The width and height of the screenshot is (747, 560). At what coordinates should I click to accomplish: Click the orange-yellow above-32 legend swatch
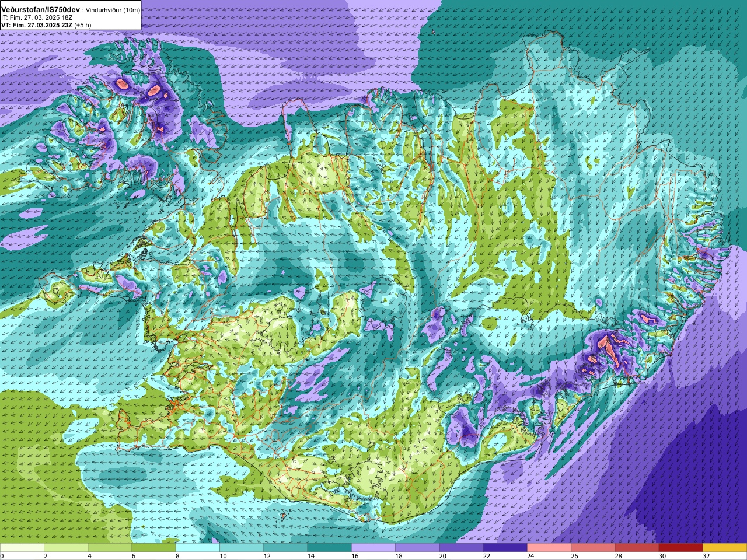pos(725,547)
